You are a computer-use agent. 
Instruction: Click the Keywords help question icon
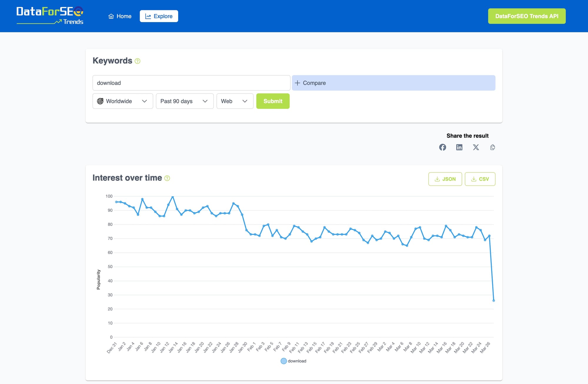coord(137,61)
